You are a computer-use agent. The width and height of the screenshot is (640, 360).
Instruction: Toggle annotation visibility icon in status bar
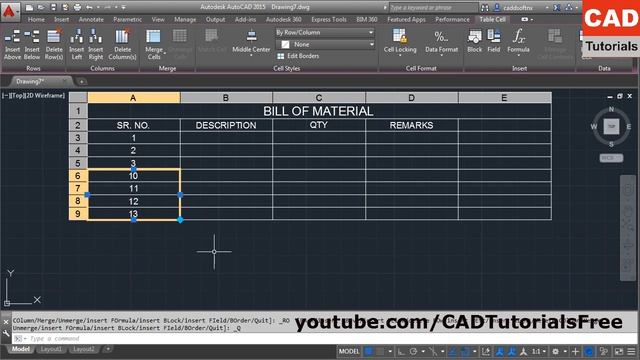pos(499,351)
